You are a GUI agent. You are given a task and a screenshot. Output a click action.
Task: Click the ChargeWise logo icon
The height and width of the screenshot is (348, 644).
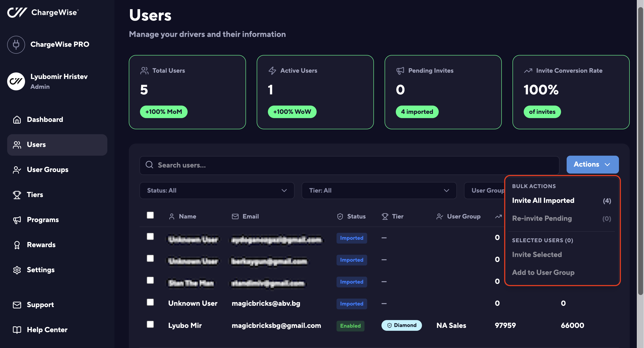pos(17,12)
